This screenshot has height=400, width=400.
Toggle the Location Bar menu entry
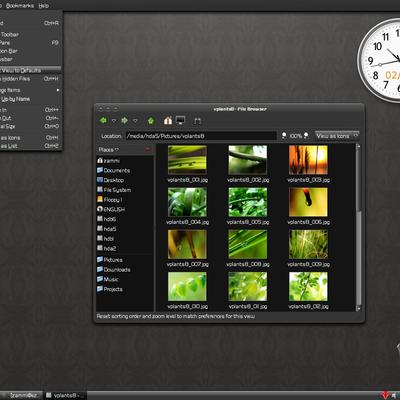tap(31, 51)
